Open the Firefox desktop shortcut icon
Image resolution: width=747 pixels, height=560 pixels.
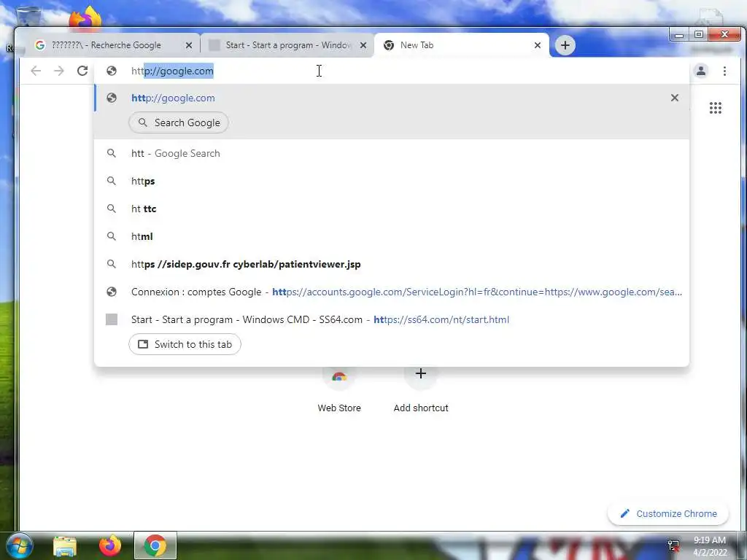tap(85, 18)
